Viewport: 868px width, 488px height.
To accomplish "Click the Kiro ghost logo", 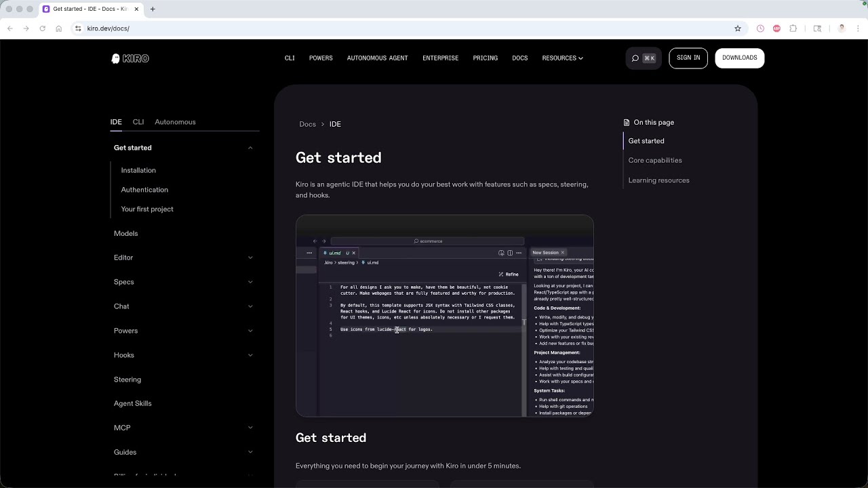I will pos(130,58).
